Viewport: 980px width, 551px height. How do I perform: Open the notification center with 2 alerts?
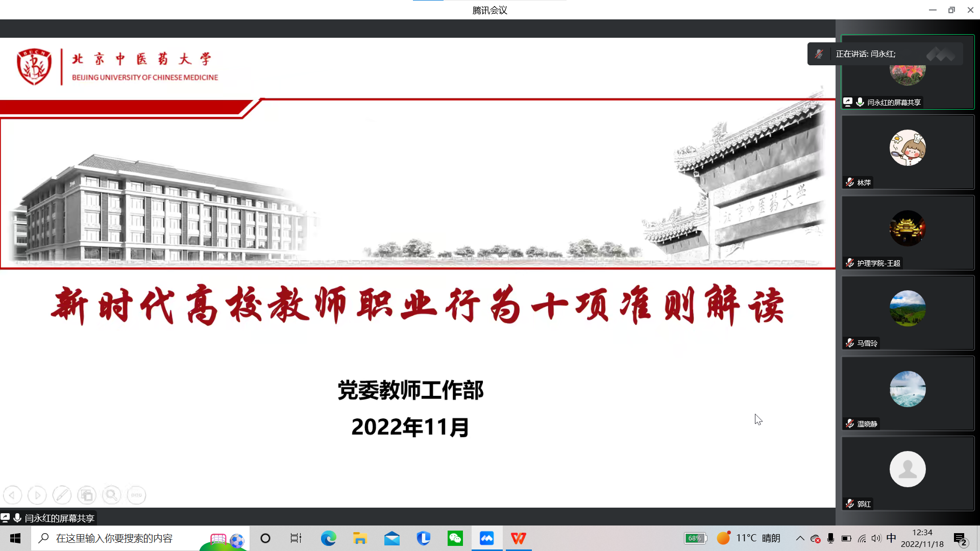(x=960, y=539)
